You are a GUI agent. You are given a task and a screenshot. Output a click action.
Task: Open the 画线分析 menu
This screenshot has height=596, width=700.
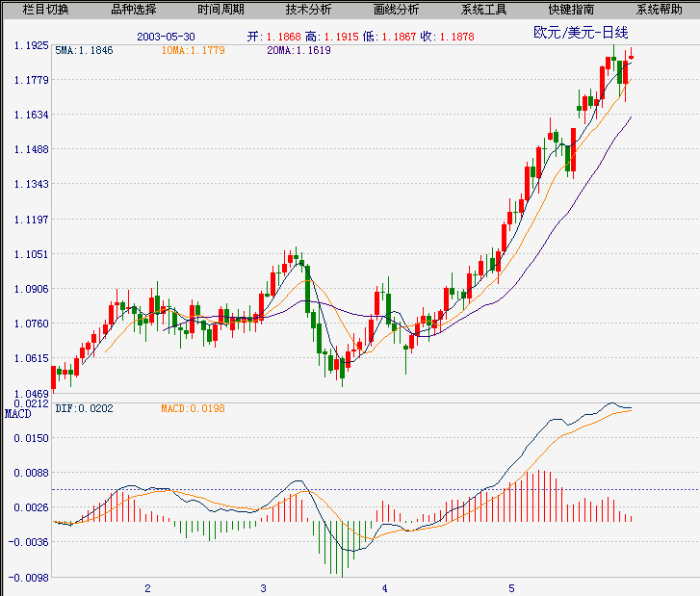coord(396,10)
